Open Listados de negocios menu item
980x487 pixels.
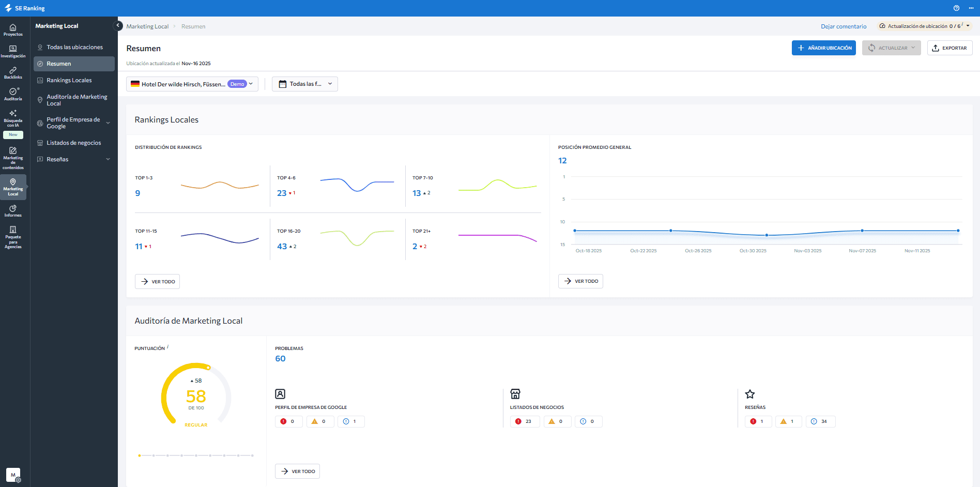tap(73, 143)
